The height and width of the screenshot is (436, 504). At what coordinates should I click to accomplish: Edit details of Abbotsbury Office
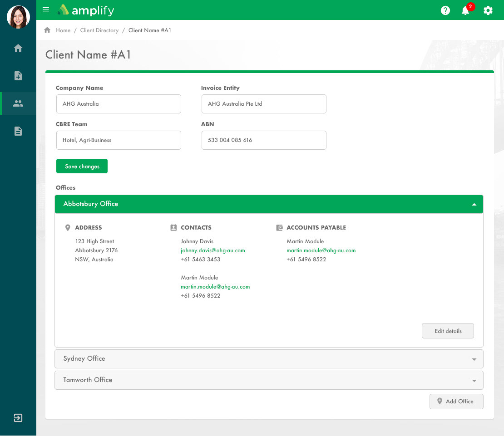(448, 331)
